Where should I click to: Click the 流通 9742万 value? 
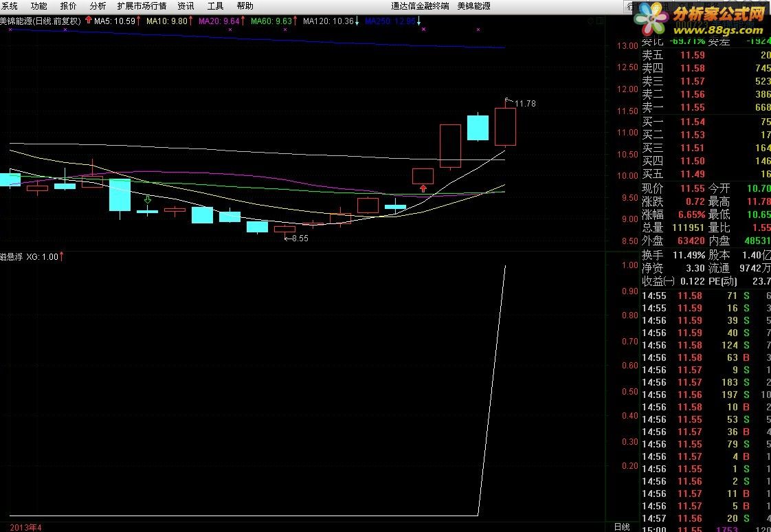[755, 269]
